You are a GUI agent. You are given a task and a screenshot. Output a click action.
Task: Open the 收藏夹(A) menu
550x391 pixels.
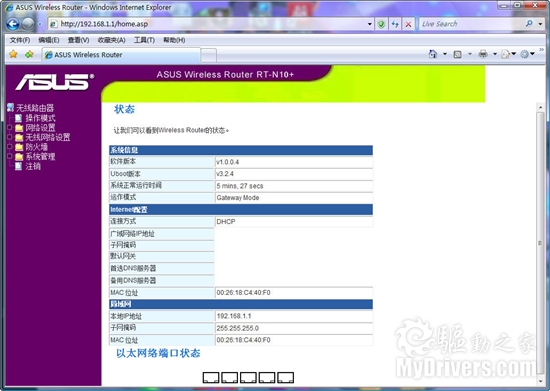click(x=111, y=40)
